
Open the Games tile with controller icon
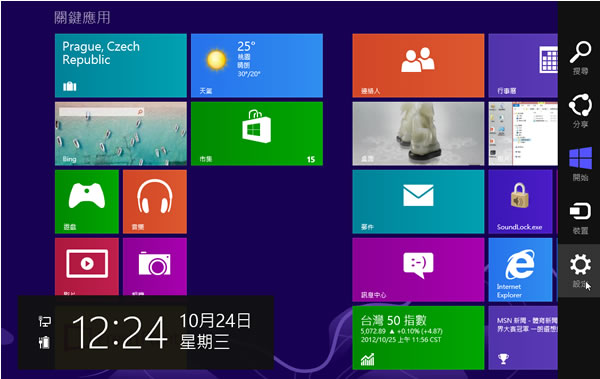pos(87,202)
